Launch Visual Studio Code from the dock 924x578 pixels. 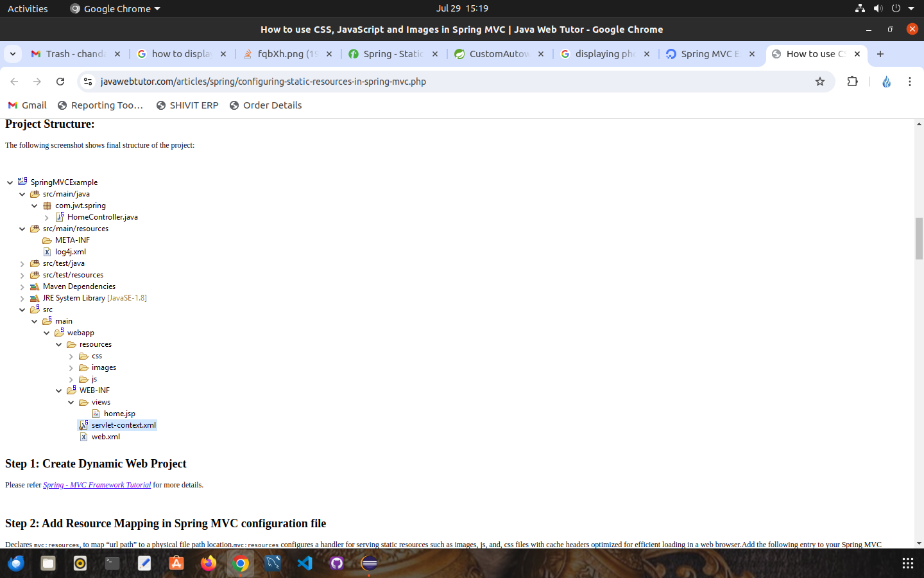click(305, 563)
